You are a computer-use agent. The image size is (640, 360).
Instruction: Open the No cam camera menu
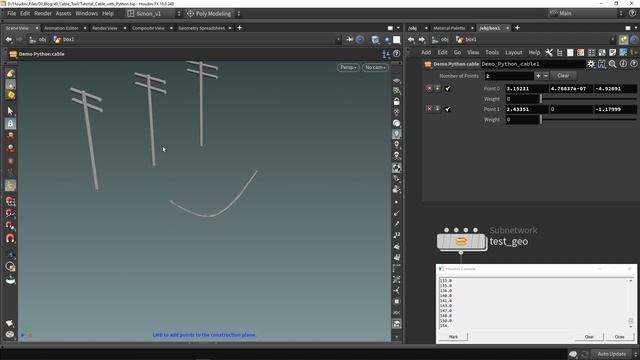pos(375,67)
